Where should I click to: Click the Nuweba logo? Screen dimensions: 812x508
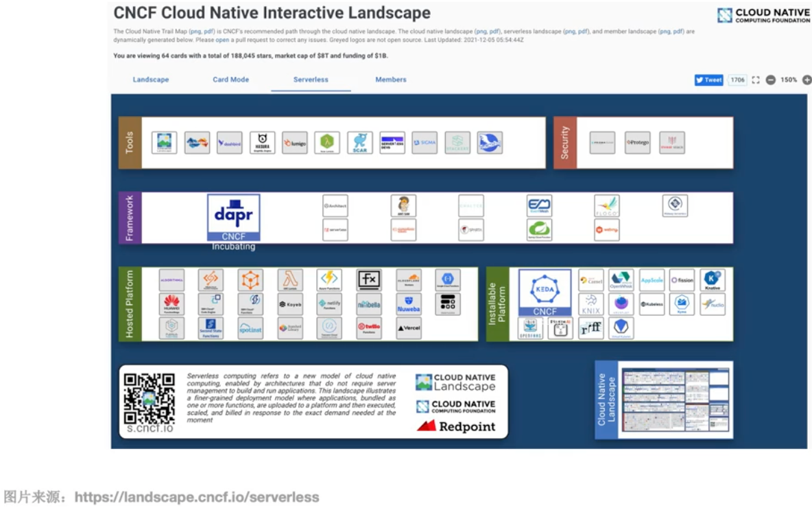[409, 303]
